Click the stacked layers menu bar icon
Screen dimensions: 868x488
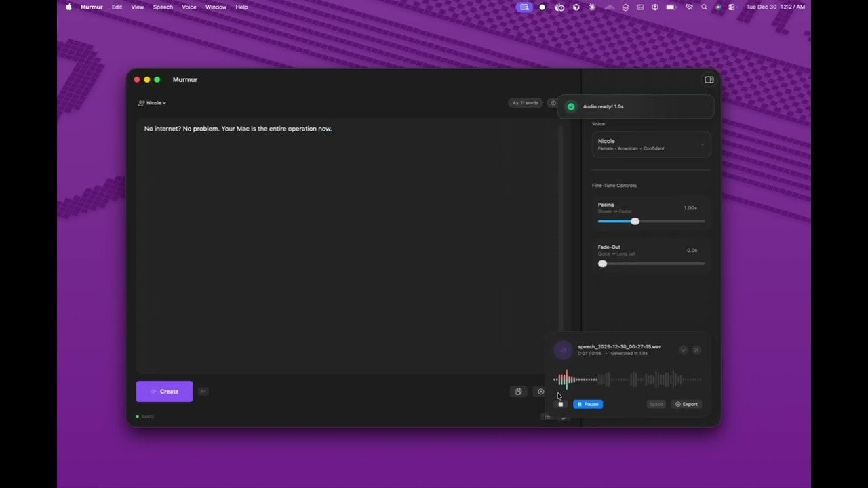click(x=625, y=7)
